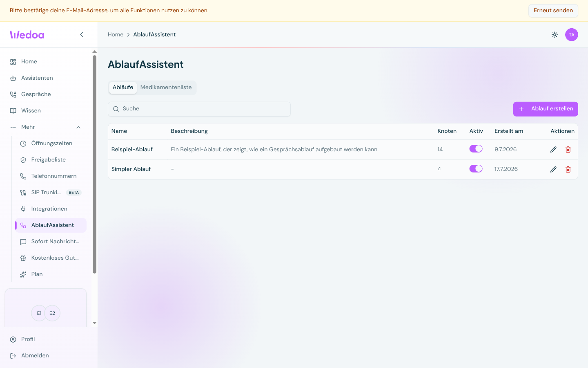
Task: Edit the Simpler Ablauf with pencil icon
Action: pyautogui.click(x=553, y=169)
